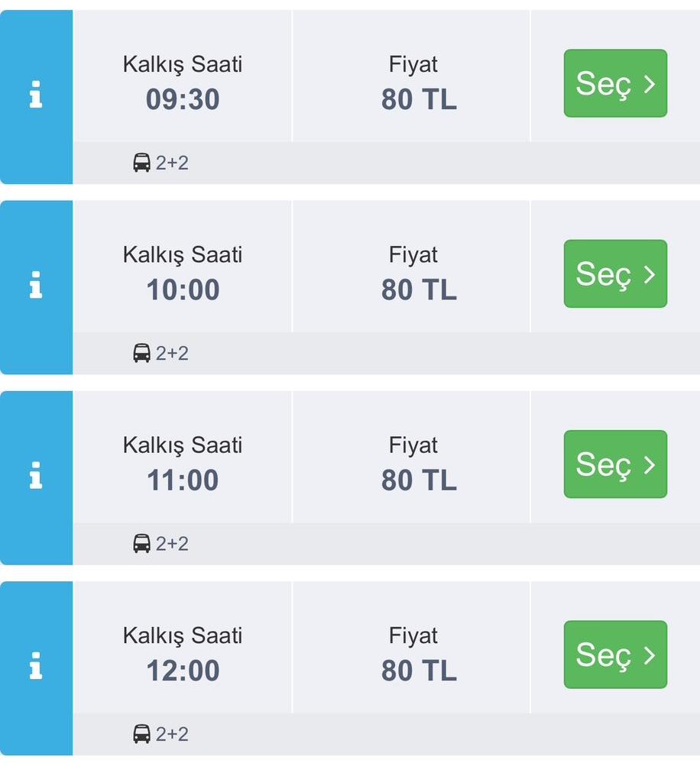
Task: Open info icon for 12:00 departure
Action: pyautogui.click(x=36, y=668)
